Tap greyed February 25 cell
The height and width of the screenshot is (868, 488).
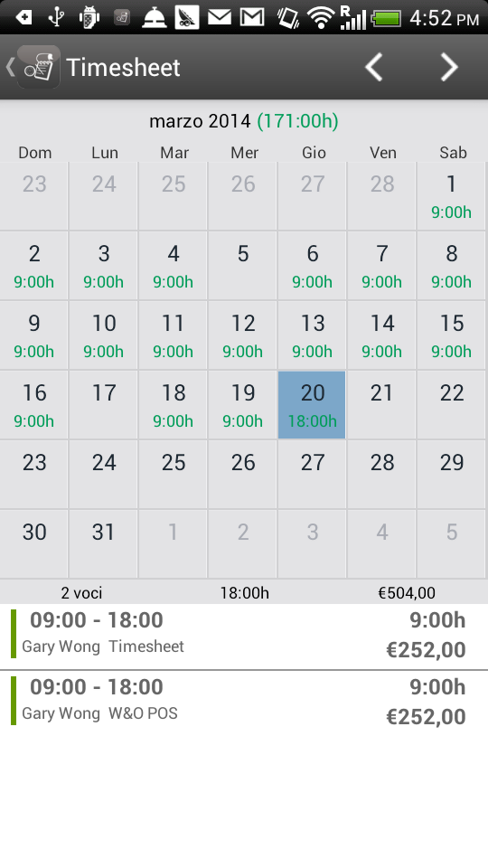(x=174, y=196)
